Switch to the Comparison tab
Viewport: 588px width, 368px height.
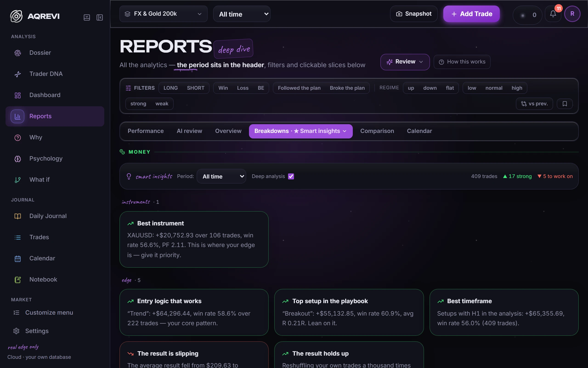coord(377,131)
